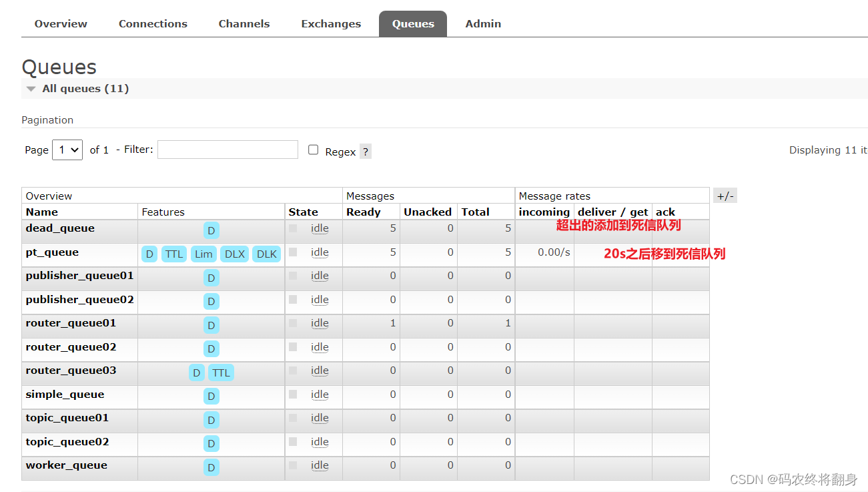This screenshot has height=492, width=868.
Task: Toggle the checkbox beside dead_queue state
Action: 292,228
